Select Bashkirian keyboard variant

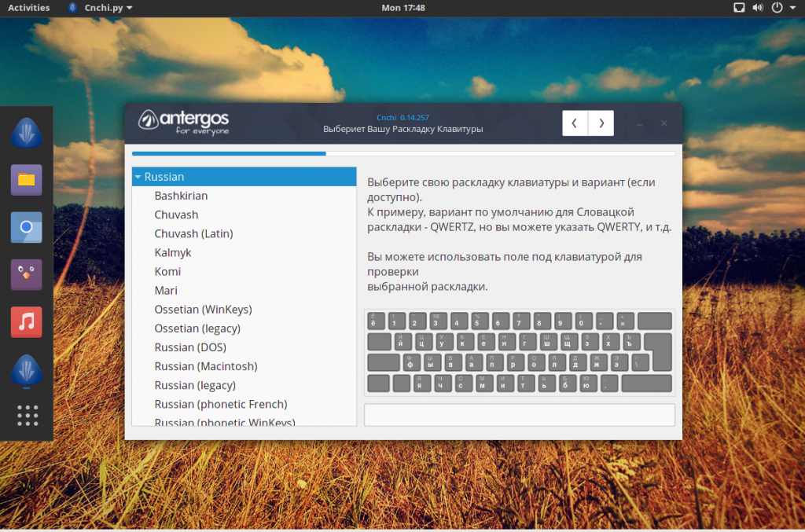[x=181, y=196]
